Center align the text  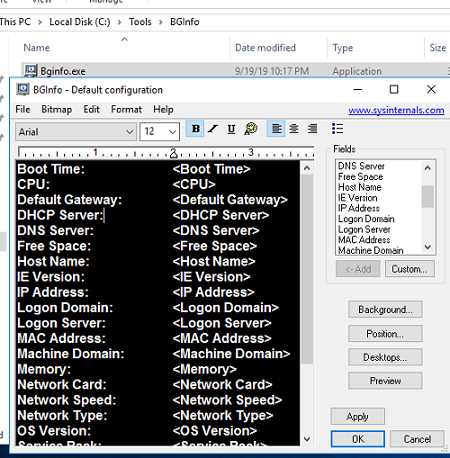click(x=294, y=129)
